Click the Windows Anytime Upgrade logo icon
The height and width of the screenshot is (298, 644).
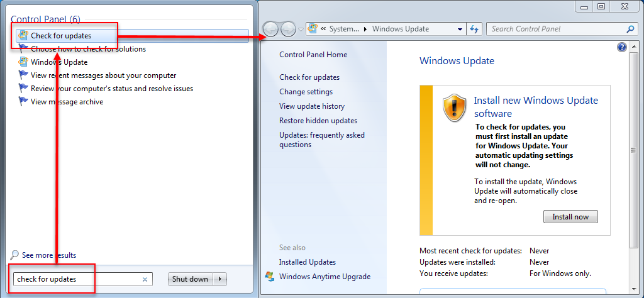pos(270,276)
